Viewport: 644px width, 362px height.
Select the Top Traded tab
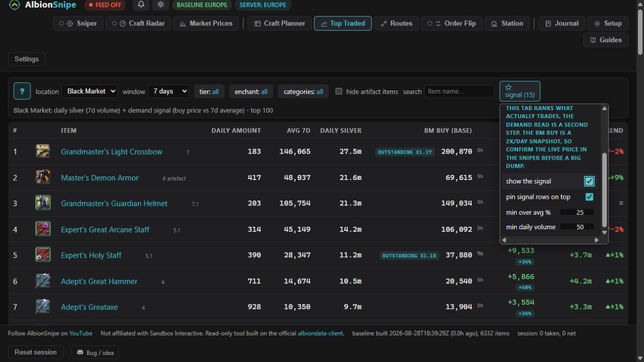point(343,23)
